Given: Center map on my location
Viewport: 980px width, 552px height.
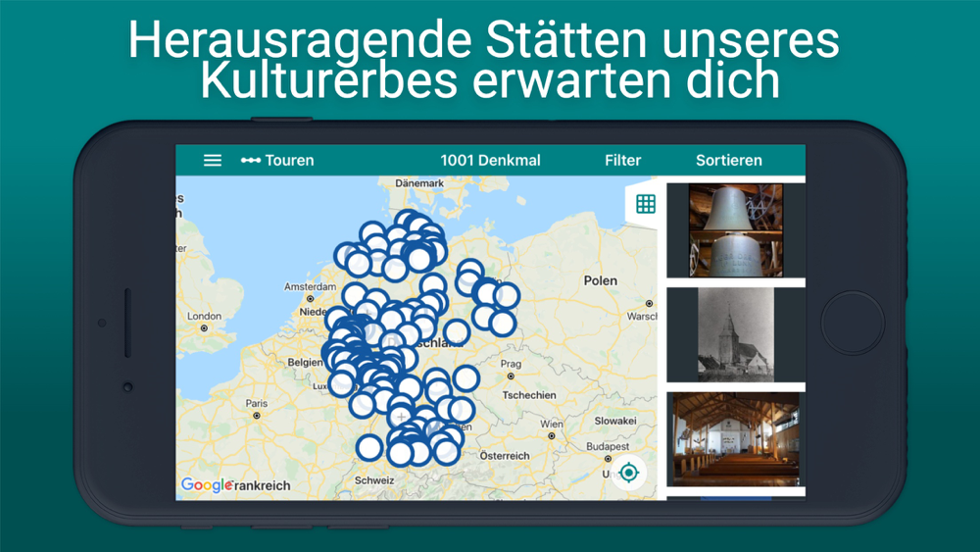Looking at the screenshot, I should (629, 473).
